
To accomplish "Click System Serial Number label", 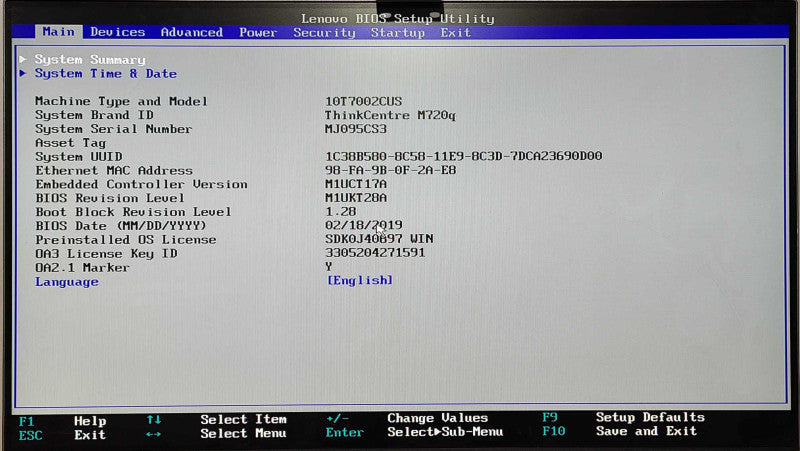I will (113, 129).
